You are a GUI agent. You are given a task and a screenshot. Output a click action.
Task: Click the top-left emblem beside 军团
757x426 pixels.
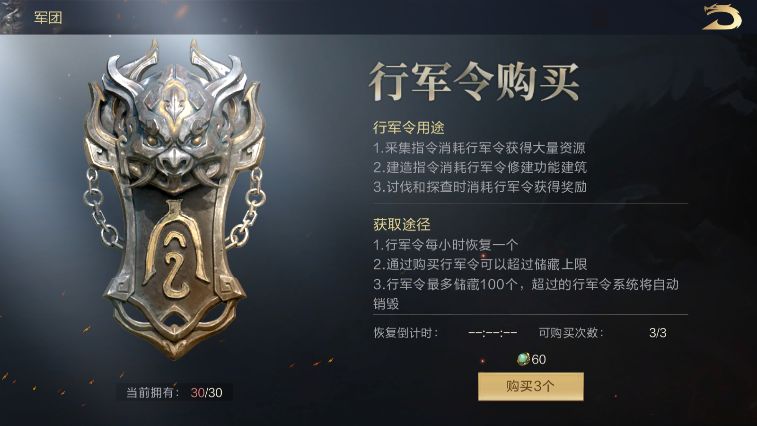click(x=12, y=17)
